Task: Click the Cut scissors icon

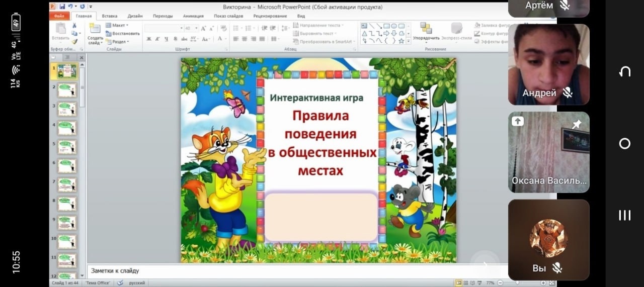Action: point(75,26)
